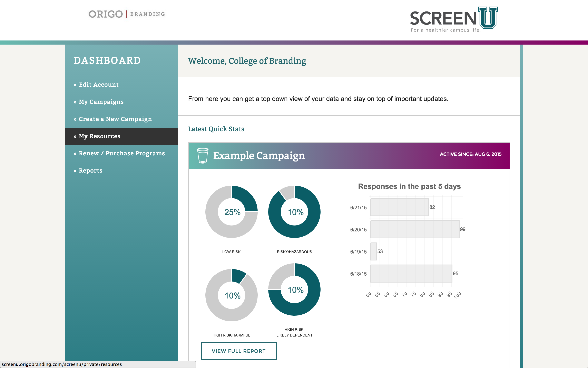The width and height of the screenshot is (588, 368).
Task: Click 'For a healthier campus life.' tagline
Action: coord(446,30)
